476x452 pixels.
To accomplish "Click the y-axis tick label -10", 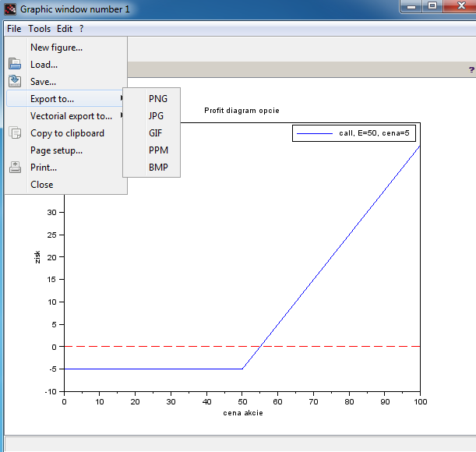I will tap(51, 391).
